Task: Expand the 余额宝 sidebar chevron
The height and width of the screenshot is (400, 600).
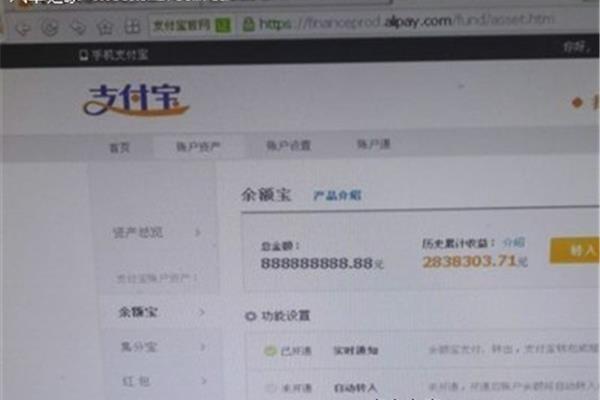Action: coord(202,312)
